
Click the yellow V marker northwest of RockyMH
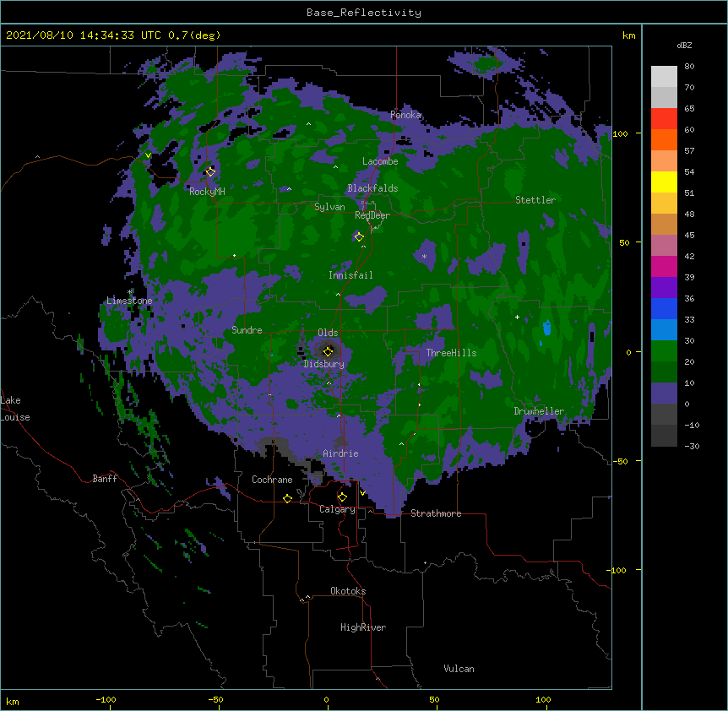tap(148, 155)
